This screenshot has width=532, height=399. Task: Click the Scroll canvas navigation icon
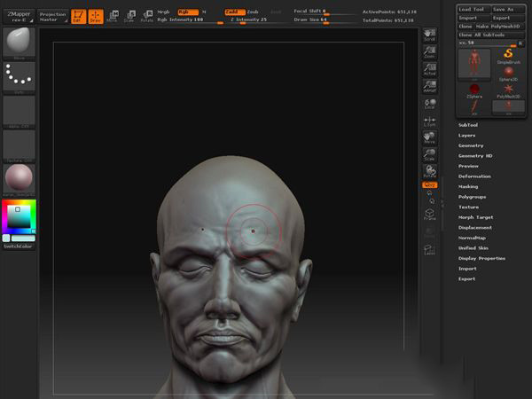pos(429,35)
